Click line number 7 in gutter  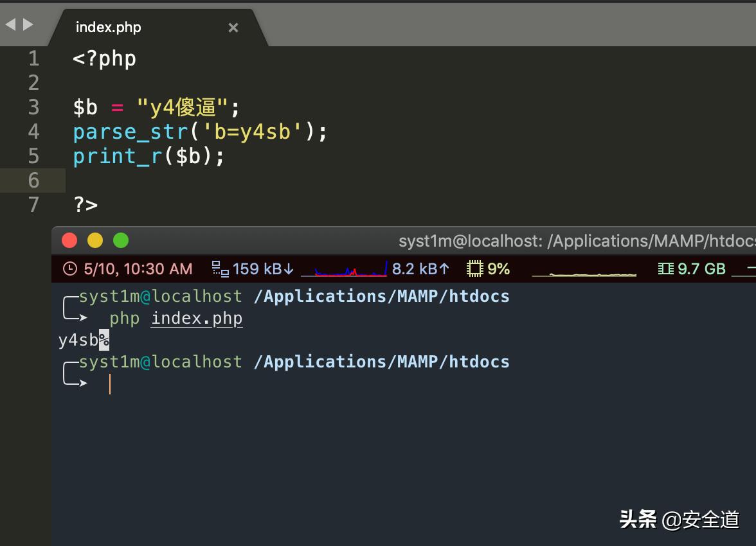33,205
